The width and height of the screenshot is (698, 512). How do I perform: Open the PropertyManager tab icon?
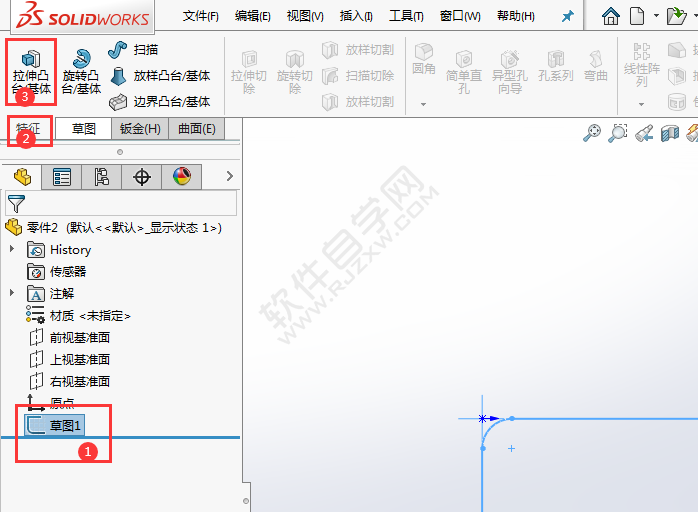pos(61,177)
